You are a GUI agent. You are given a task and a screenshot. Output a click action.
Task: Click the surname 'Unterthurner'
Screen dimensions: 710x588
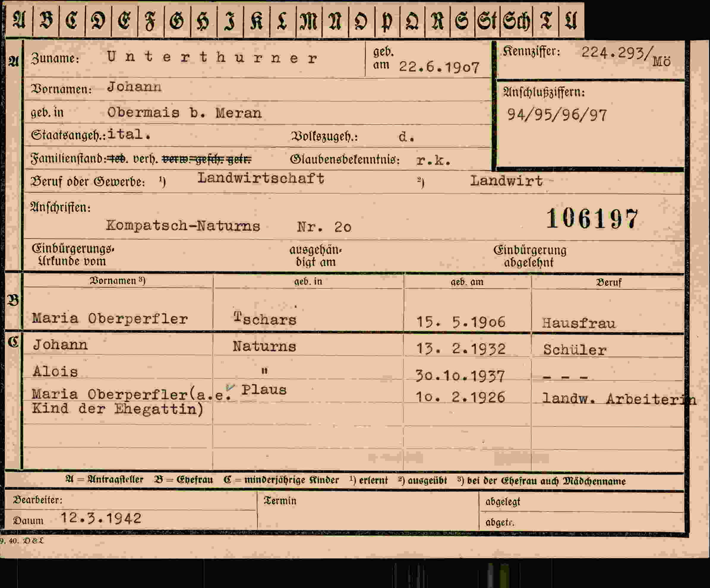212,57
